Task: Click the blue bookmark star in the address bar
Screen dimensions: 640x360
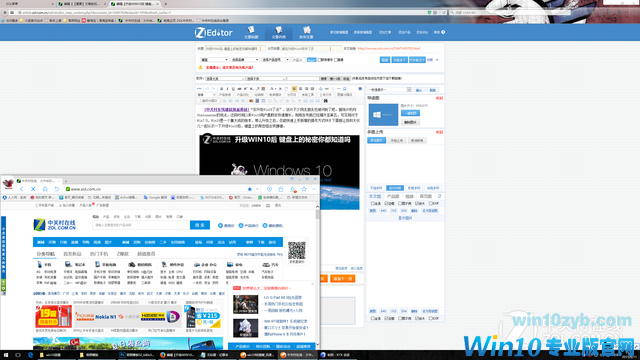Action: [x=249, y=189]
